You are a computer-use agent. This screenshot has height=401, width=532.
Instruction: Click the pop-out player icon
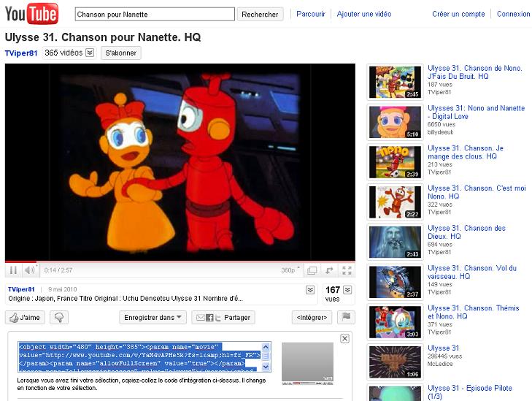click(329, 270)
